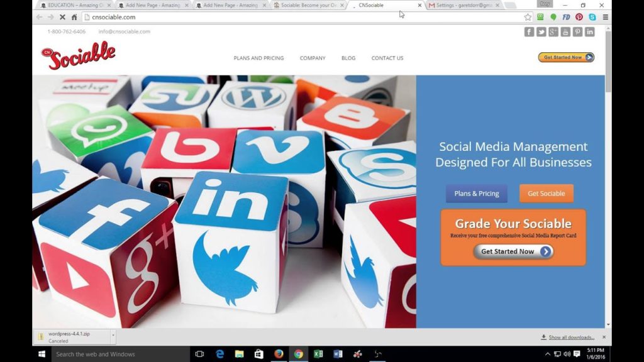
Task: Select the third tab, Add New Page
Action: click(231, 5)
